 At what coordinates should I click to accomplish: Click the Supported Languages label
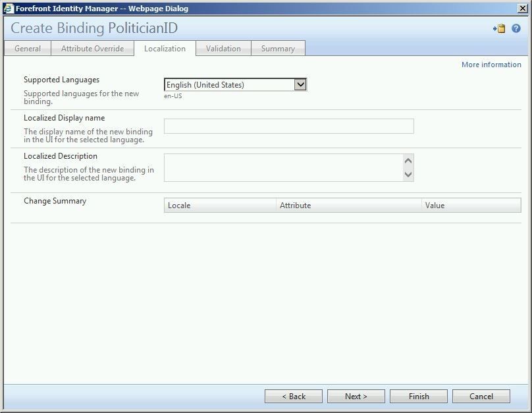(x=61, y=80)
